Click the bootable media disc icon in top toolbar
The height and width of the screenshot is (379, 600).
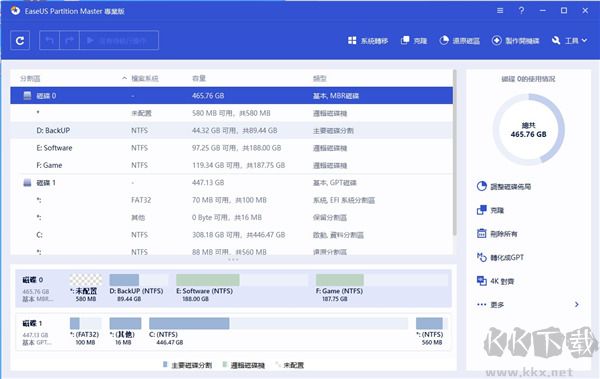(x=496, y=41)
